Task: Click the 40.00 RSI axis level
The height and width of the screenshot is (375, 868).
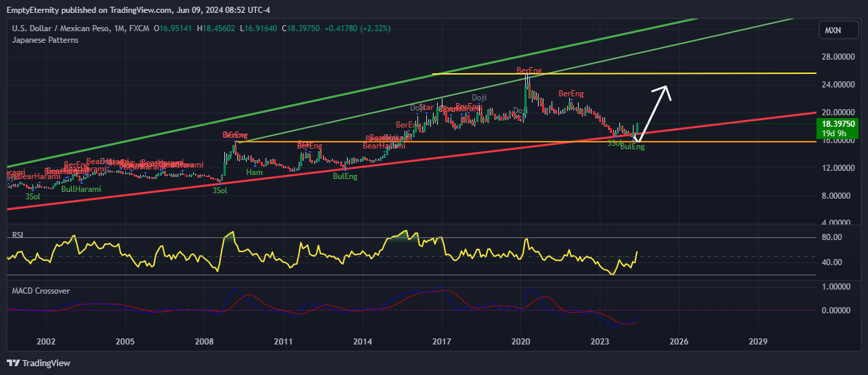Action: 831,262
